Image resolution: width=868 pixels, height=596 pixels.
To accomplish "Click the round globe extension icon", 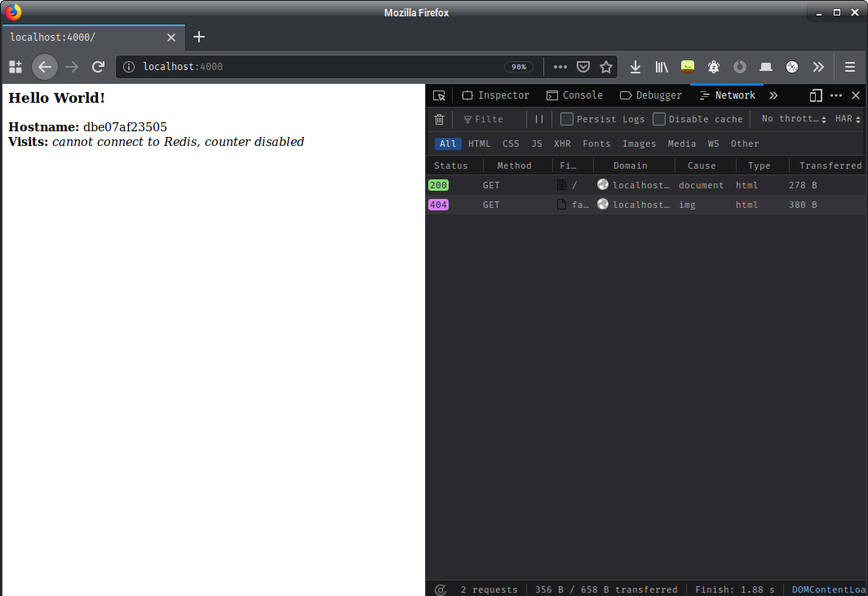I will pos(792,67).
